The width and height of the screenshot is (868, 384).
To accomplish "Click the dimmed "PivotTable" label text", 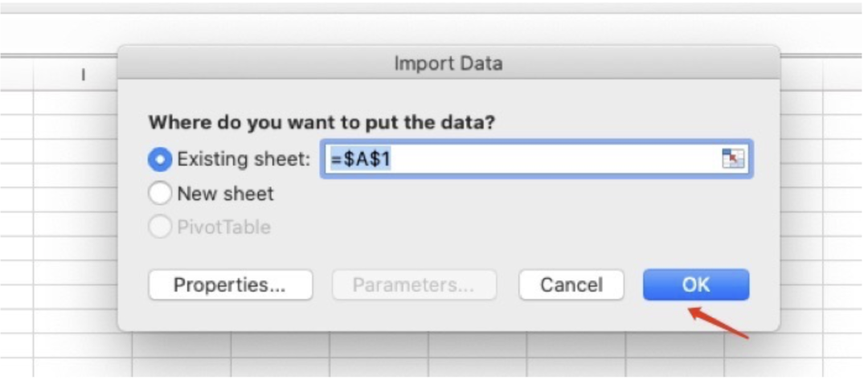I will click(x=223, y=227).
